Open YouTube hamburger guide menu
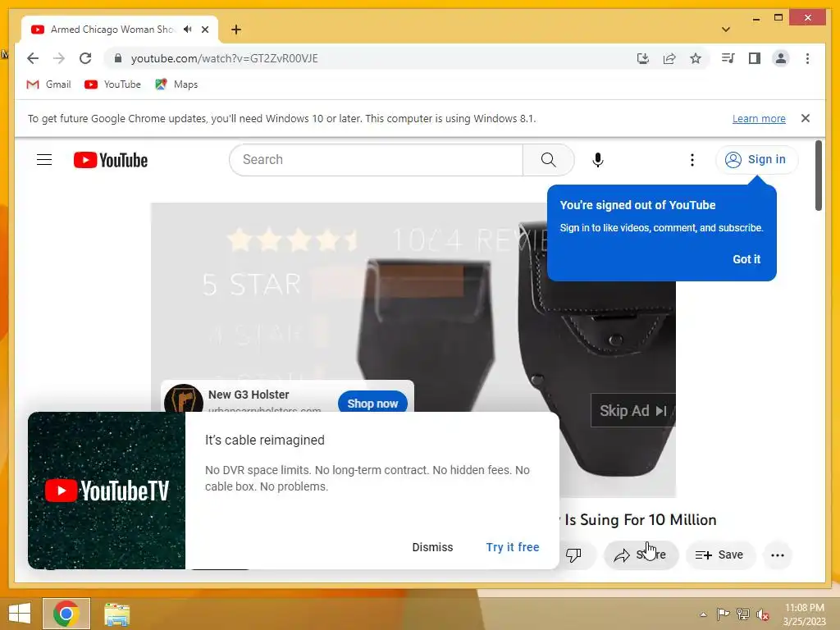The width and height of the screenshot is (840, 630). [44, 160]
